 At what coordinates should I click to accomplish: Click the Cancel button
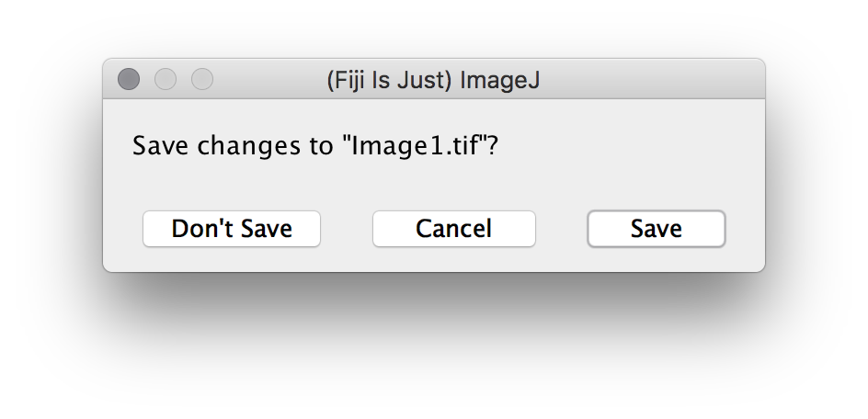click(x=453, y=229)
